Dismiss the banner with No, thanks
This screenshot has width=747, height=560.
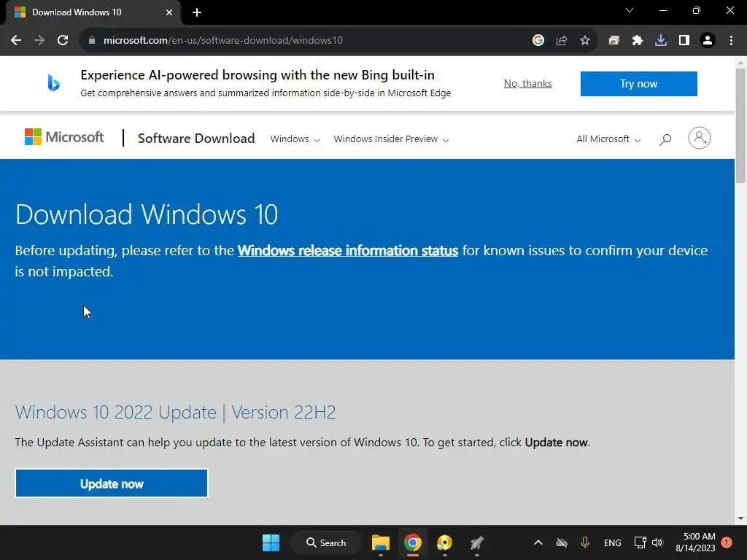point(527,83)
